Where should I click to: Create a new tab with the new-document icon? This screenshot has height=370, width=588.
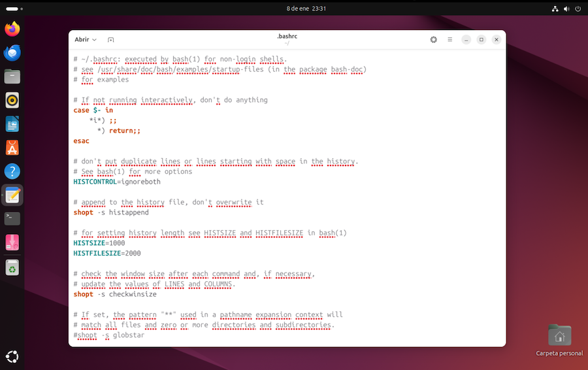tap(110, 40)
